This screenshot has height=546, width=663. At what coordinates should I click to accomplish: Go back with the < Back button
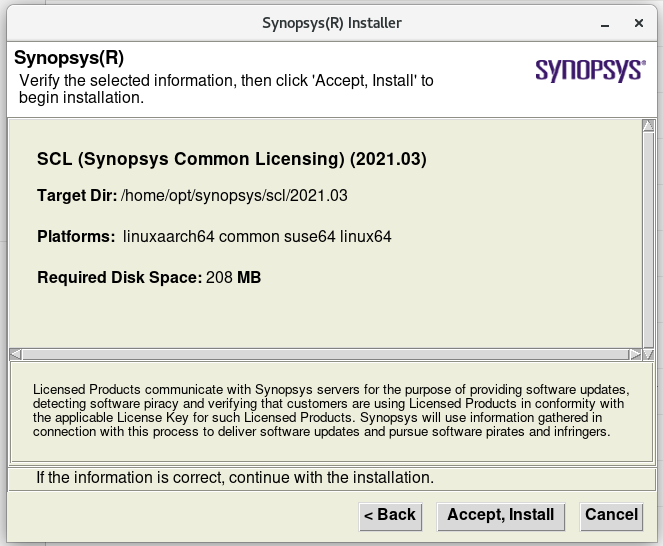[390, 516]
